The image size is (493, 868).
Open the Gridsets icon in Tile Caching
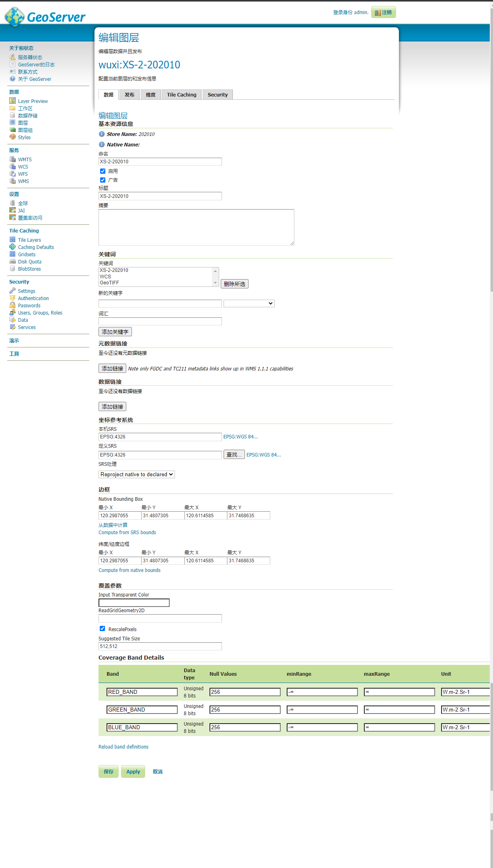tap(12, 254)
